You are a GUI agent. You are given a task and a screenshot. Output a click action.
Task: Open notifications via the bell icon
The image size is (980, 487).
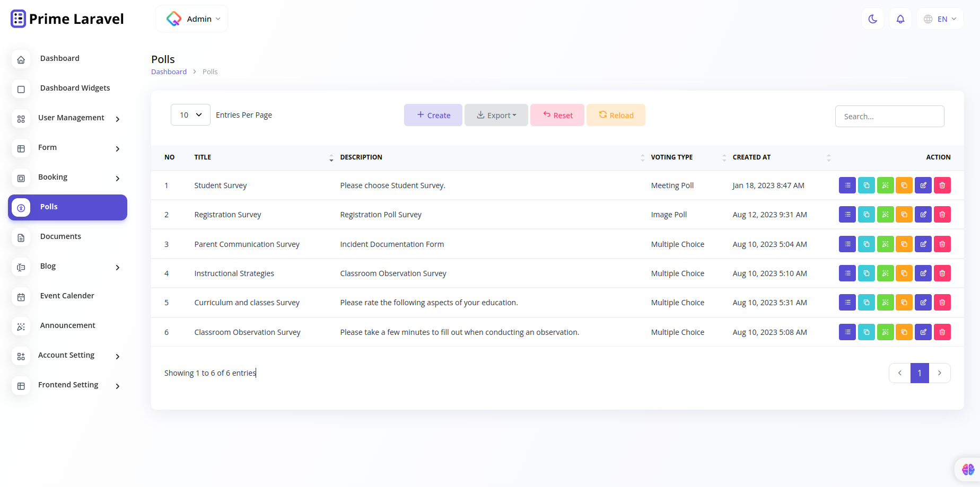pos(900,19)
